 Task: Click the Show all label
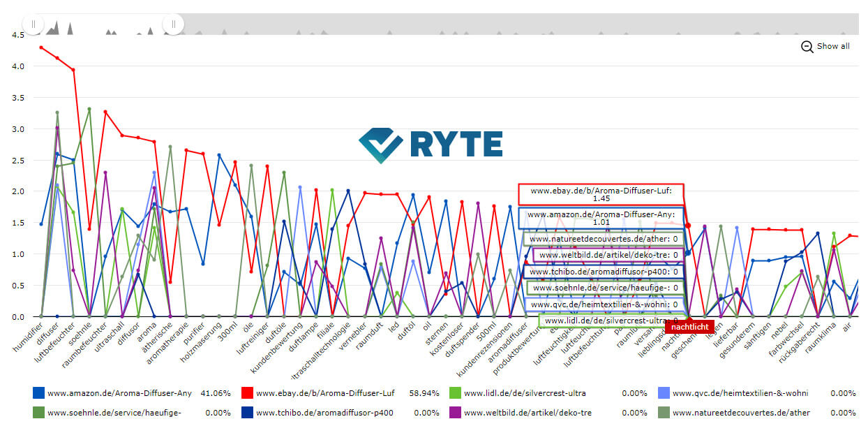point(833,46)
